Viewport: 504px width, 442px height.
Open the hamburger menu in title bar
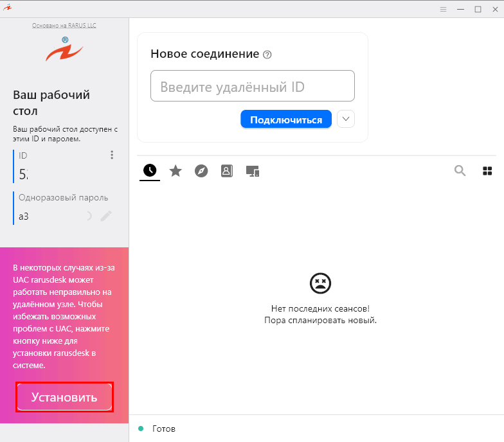tap(443, 9)
